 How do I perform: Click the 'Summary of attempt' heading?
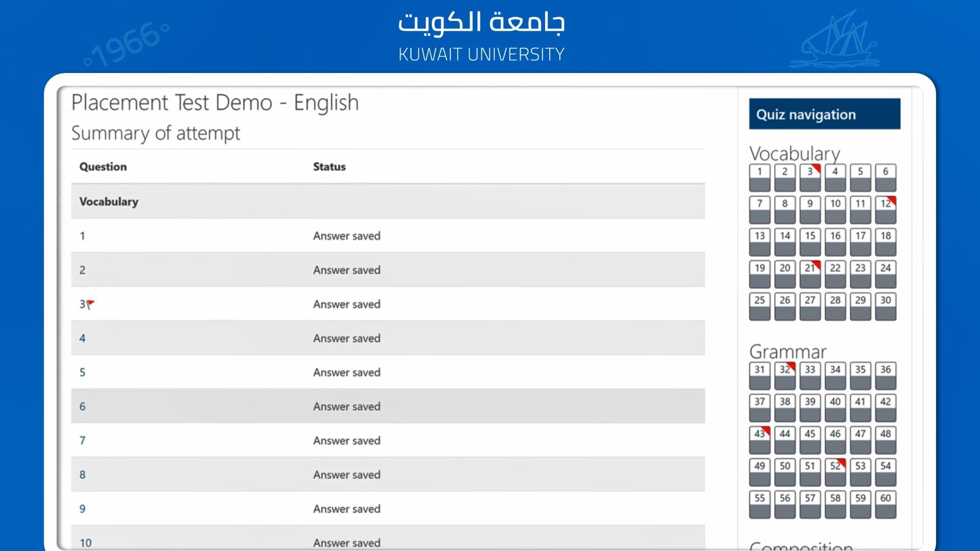tap(156, 133)
